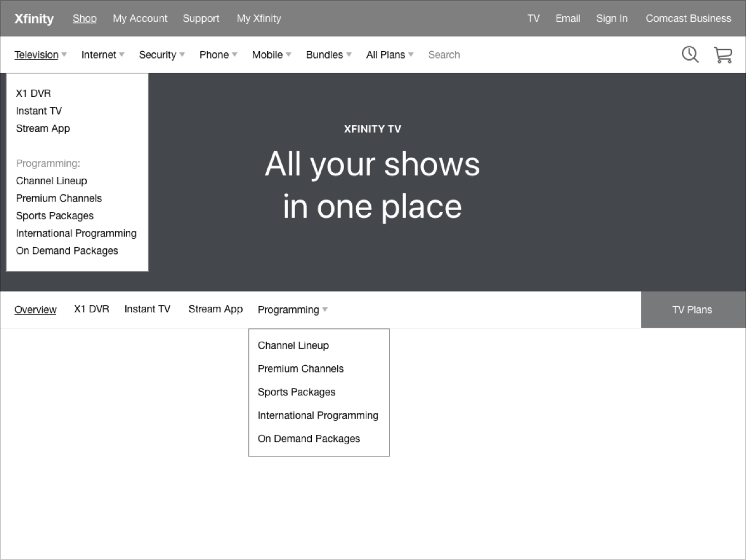Open My Xfinity in the top bar

[259, 18]
